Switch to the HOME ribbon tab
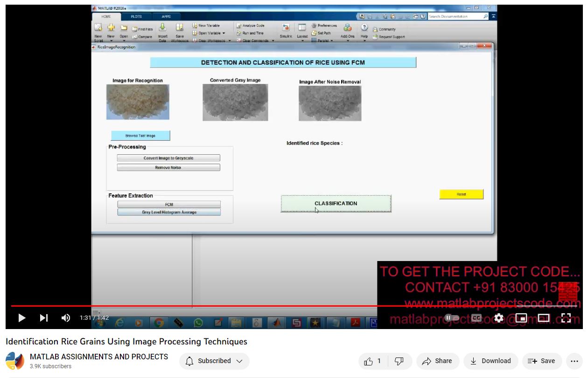This screenshot has width=588, height=378. pos(106,16)
